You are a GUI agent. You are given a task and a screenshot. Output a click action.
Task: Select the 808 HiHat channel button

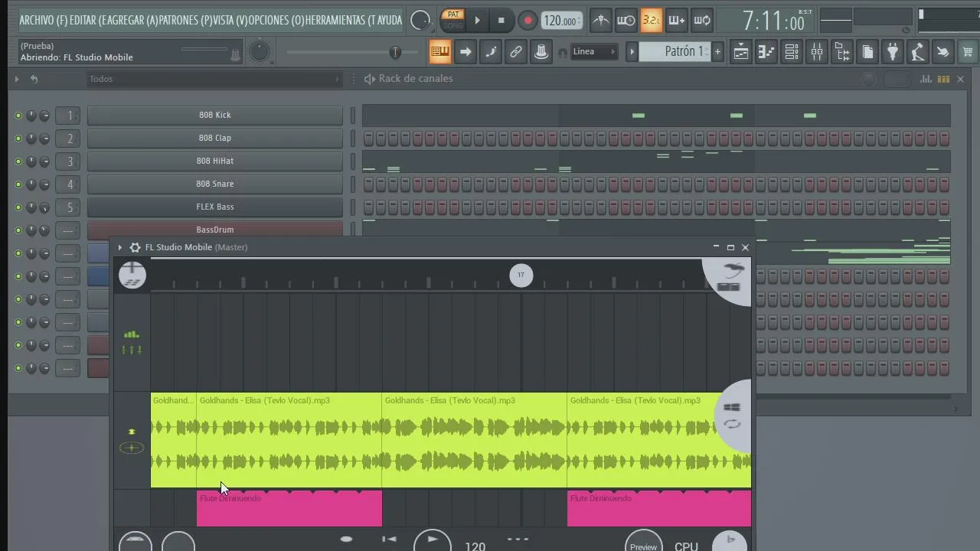(214, 161)
